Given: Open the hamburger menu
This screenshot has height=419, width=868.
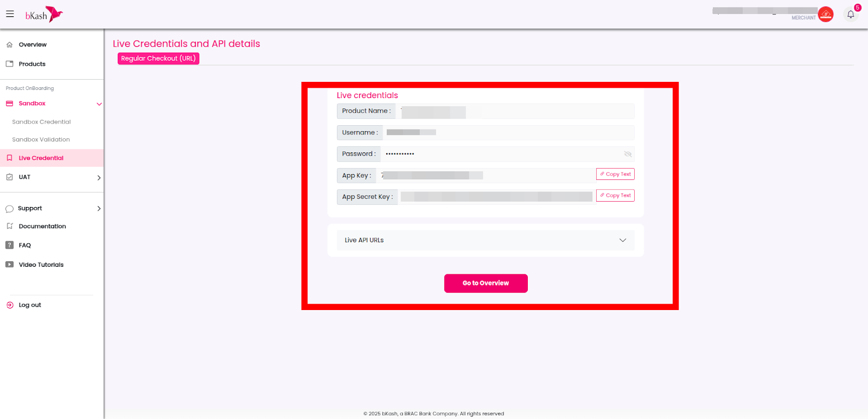Looking at the screenshot, I should (10, 14).
